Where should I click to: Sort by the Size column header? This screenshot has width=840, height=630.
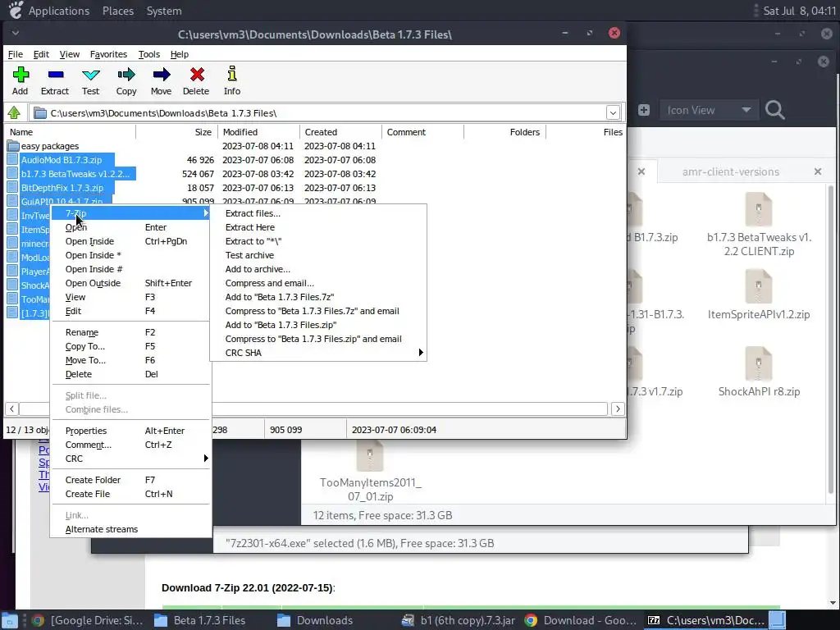click(177, 132)
